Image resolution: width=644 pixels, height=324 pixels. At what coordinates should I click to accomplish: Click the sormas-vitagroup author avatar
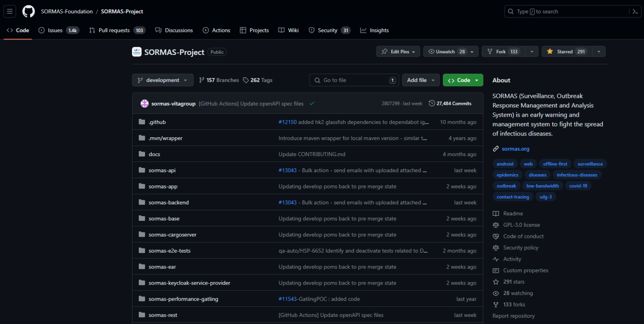(x=145, y=103)
